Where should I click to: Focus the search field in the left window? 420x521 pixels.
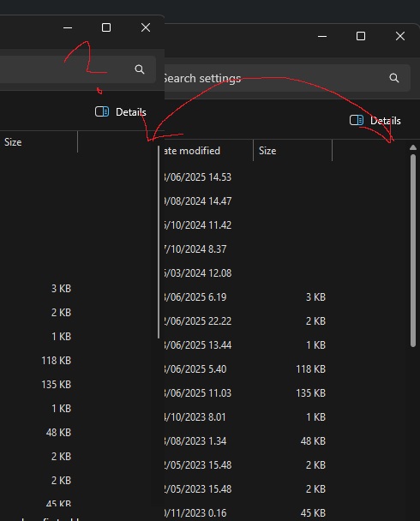point(78,69)
